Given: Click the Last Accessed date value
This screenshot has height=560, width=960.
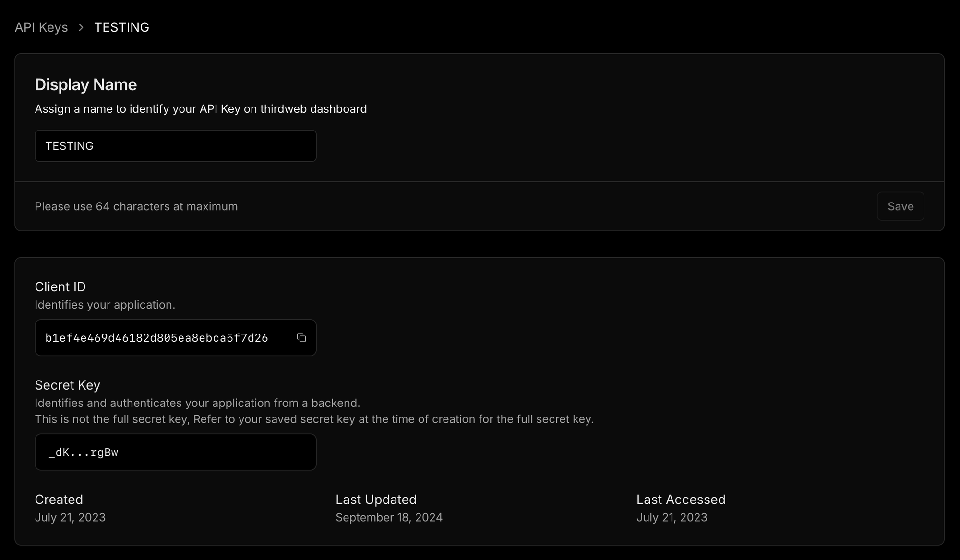Looking at the screenshot, I should pos(672,517).
